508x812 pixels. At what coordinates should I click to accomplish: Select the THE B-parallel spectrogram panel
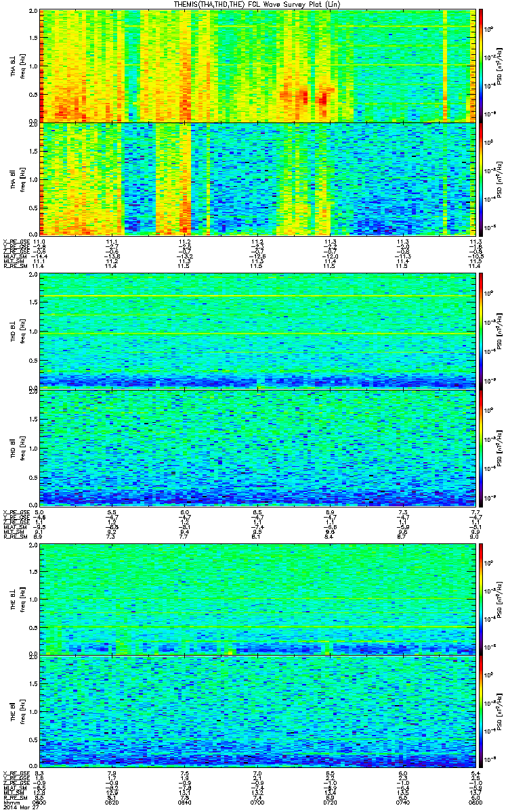pos(257,713)
